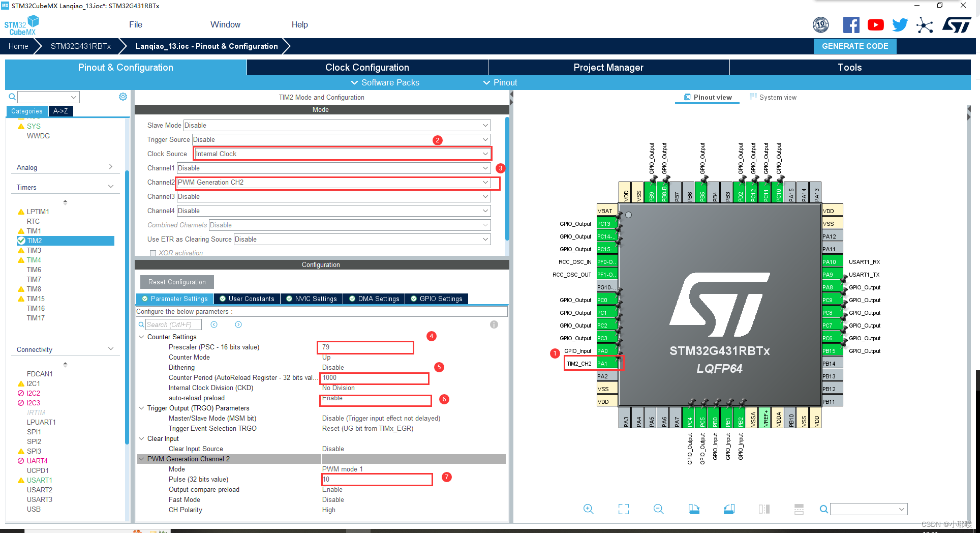980x533 pixels.
Task: Rotate chip counter-clockwise icon
Action: click(729, 509)
